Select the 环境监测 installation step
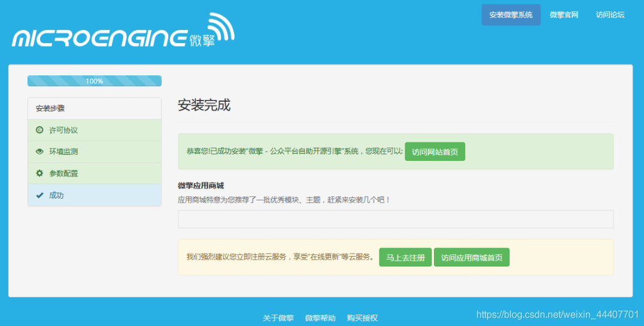 [95, 152]
